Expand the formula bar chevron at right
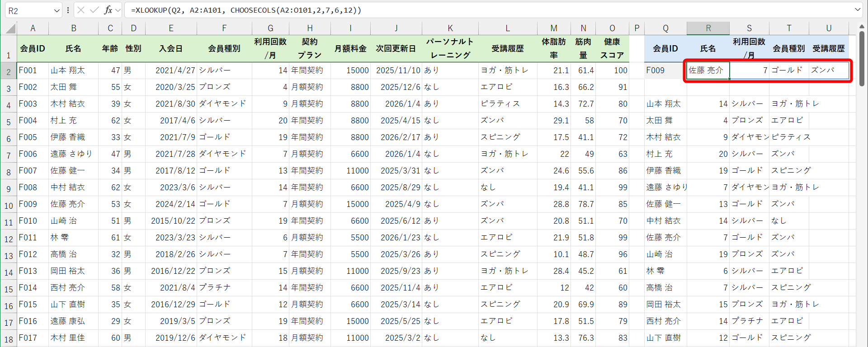 click(858, 10)
